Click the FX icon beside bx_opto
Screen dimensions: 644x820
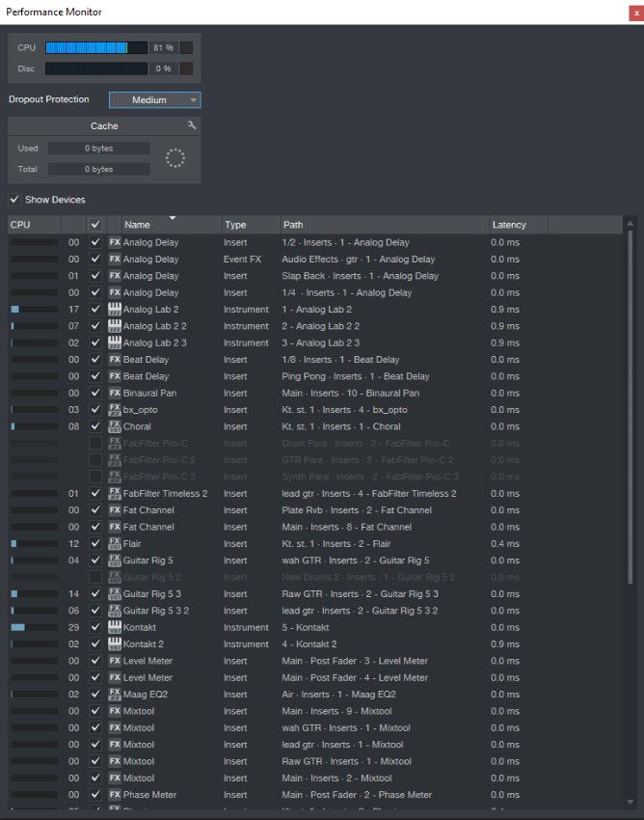coord(115,410)
